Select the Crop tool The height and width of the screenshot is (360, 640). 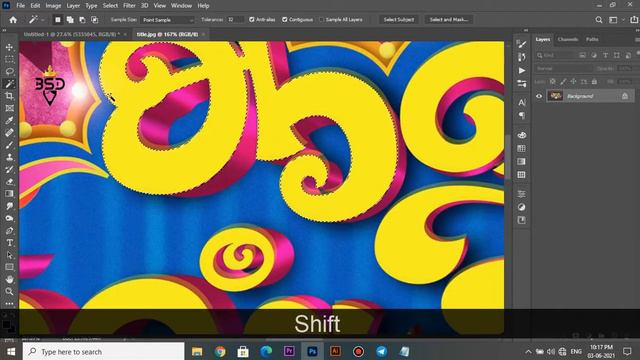pyautogui.click(x=9, y=96)
